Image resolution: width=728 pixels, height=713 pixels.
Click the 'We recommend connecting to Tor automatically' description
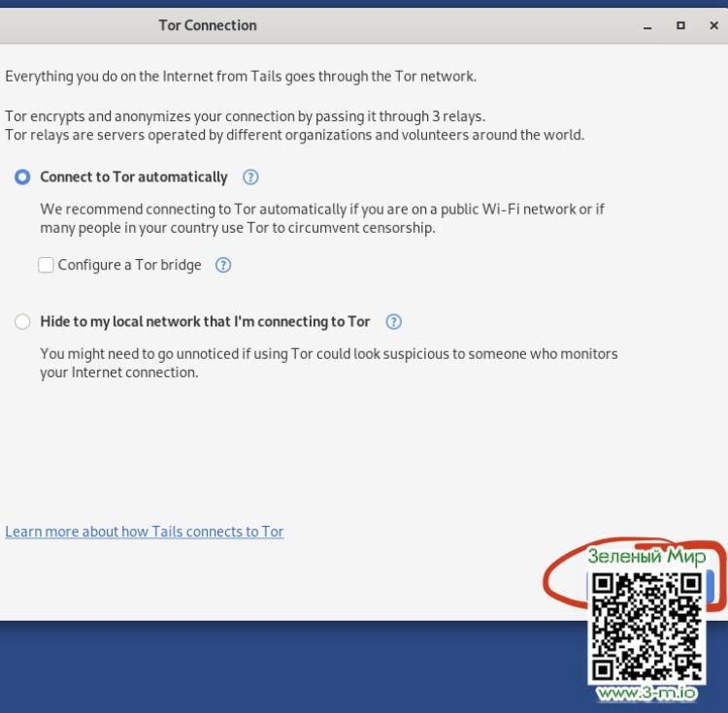tap(321, 218)
